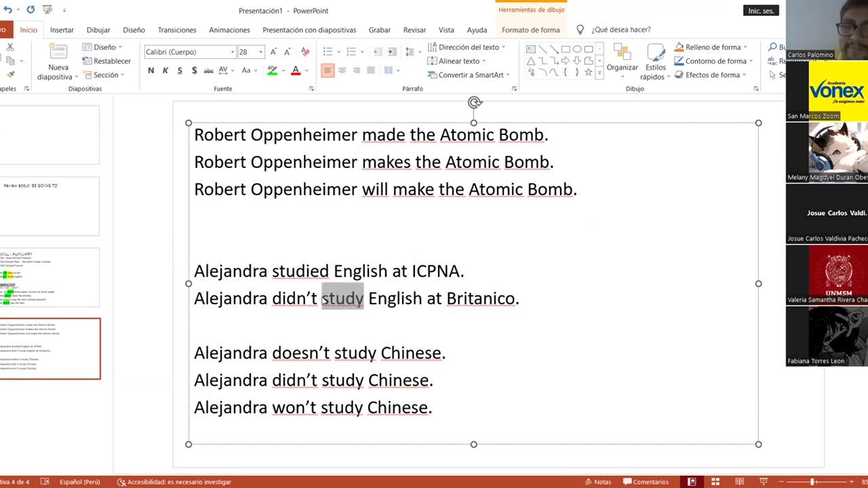Open Dirección del texto dropdown
Screen dimensions: 868x488
click(x=467, y=47)
